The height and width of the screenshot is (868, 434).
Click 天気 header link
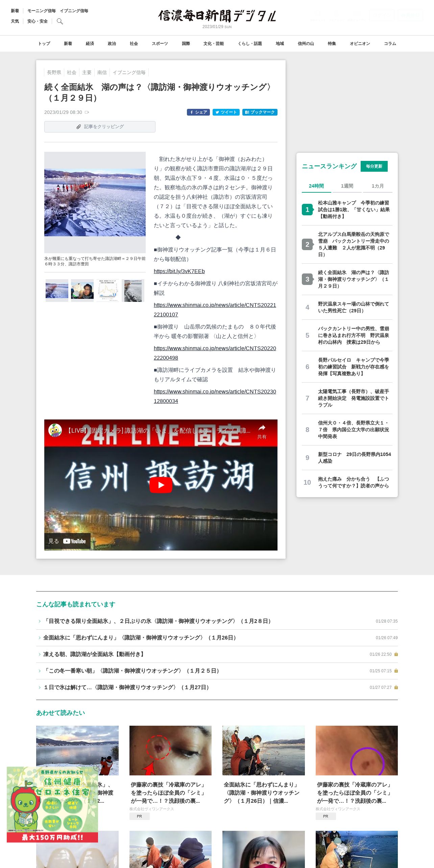[15, 21]
